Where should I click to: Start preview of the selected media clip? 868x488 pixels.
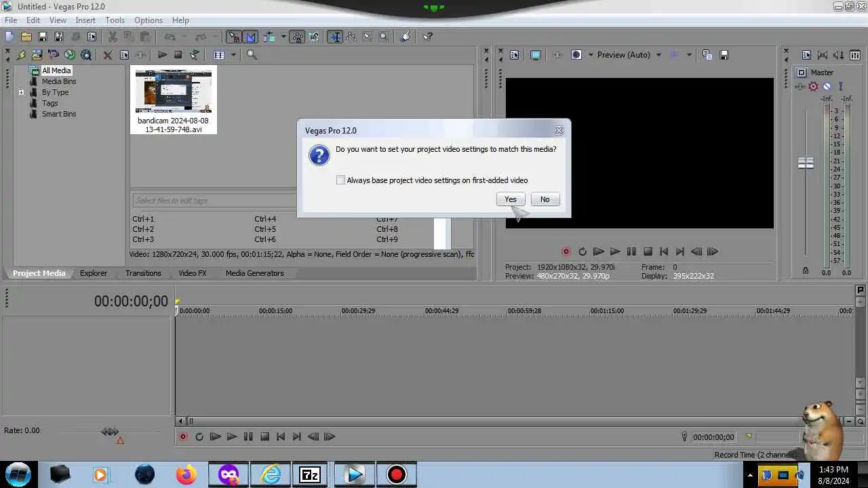coord(162,55)
